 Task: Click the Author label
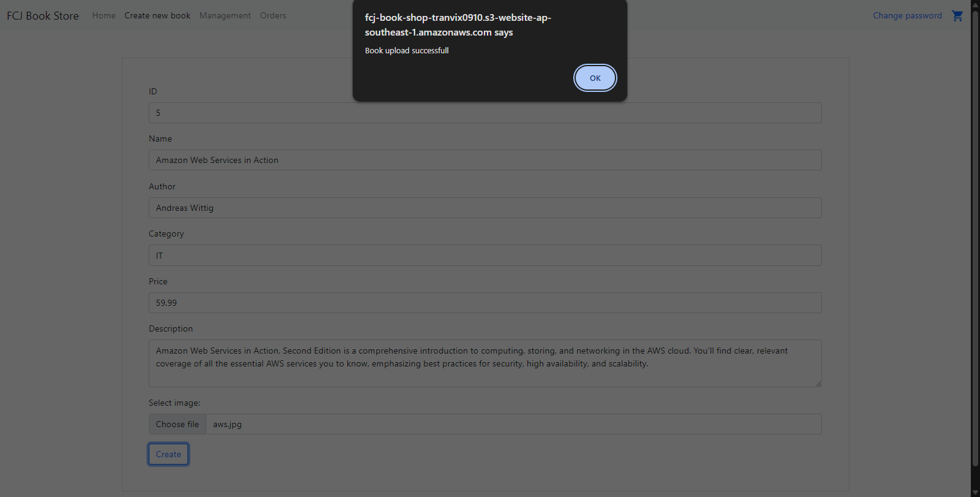pos(162,186)
